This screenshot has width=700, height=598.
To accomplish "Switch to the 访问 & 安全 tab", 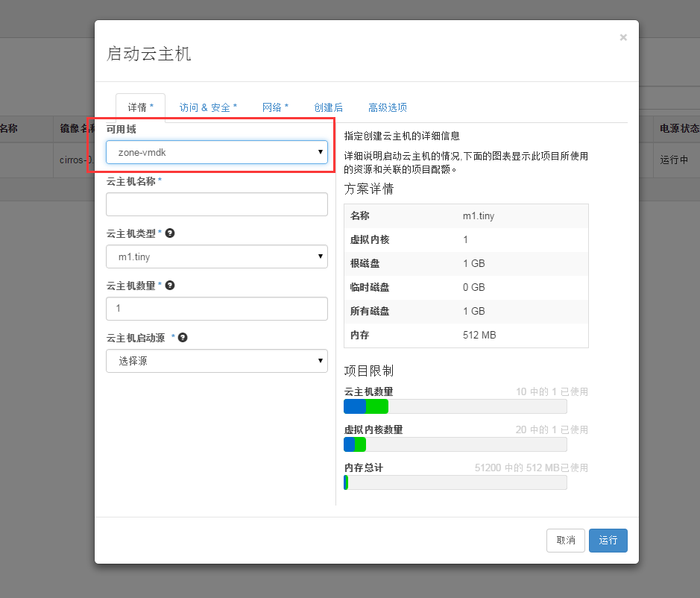I will 208,107.
